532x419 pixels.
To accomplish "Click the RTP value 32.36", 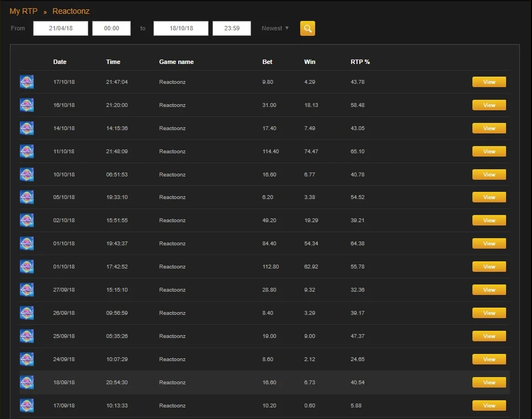I will (357, 289).
